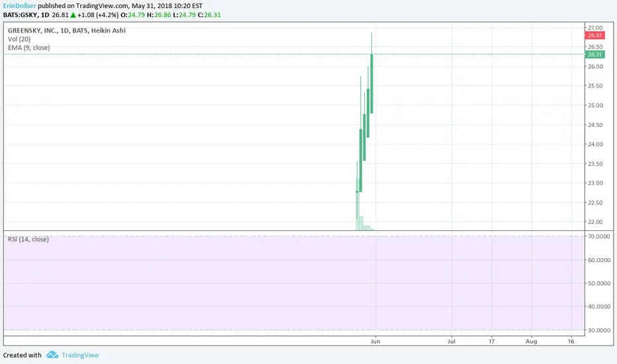Click the +1.08 (+4.2%) change value
This screenshot has width=617, height=364.
[x=98, y=15]
